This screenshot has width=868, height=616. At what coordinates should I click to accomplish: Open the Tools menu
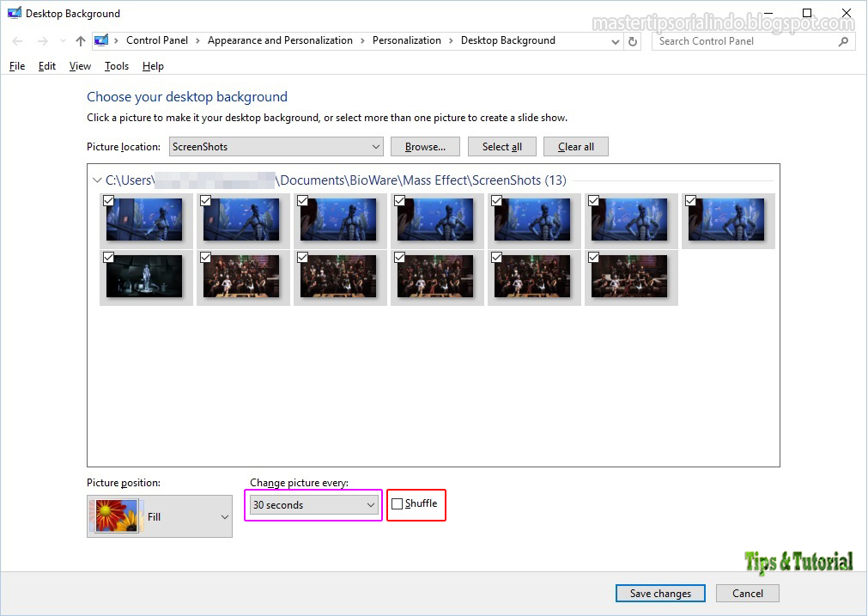click(117, 66)
